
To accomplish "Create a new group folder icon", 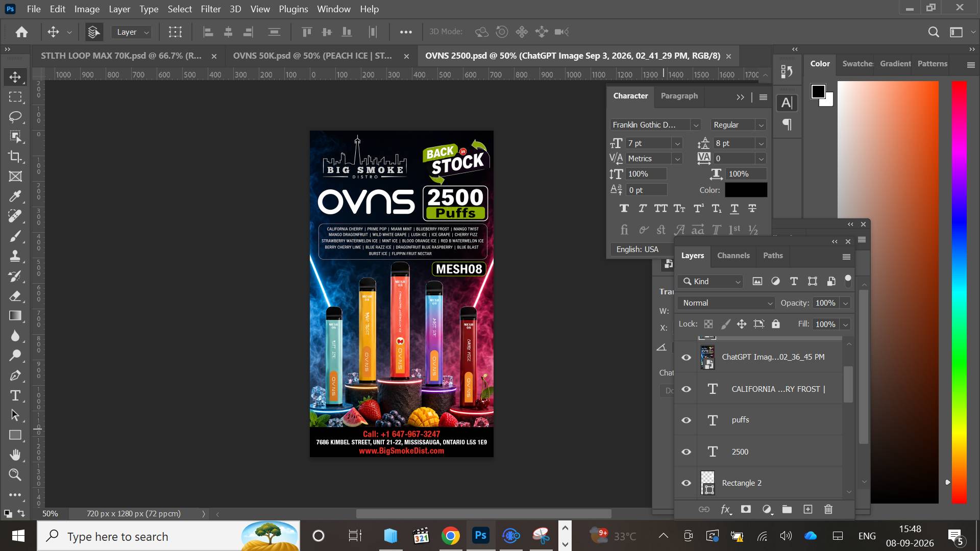I will (x=787, y=509).
